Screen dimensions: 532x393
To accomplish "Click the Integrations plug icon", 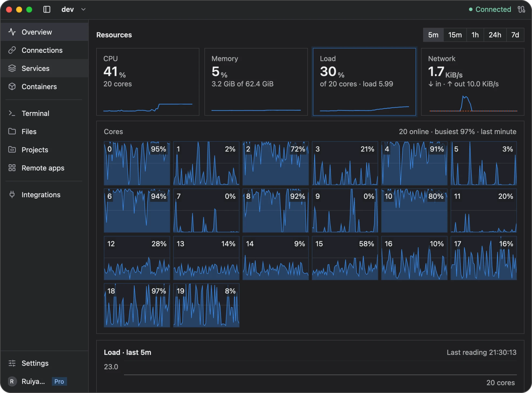I will (12, 195).
